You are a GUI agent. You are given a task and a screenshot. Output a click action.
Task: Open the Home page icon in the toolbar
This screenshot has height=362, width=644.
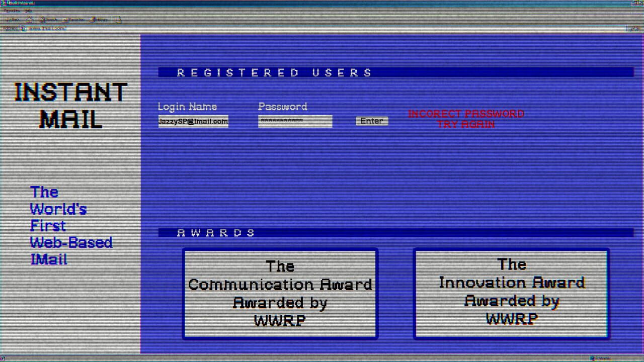(29, 20)
